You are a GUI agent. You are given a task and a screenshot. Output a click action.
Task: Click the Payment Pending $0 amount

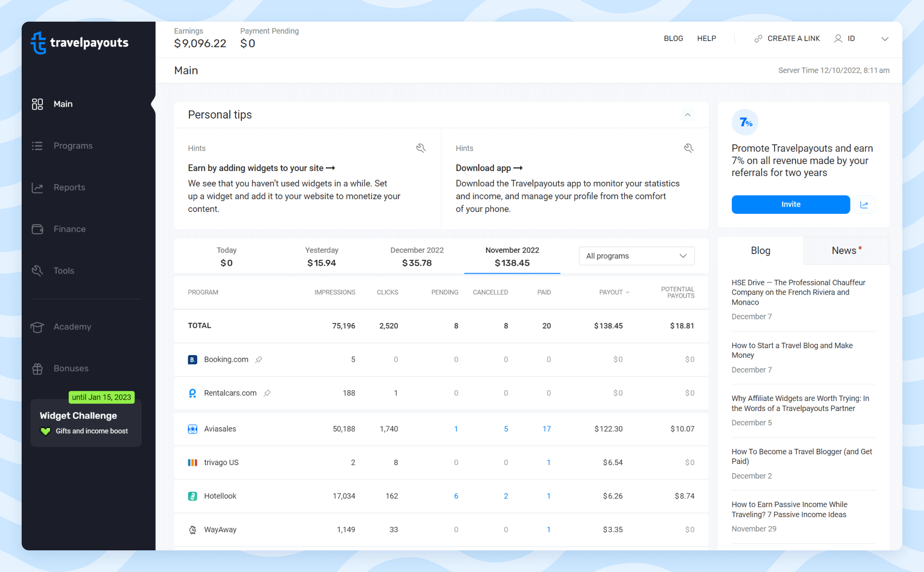pyautogui.click(x=248, y=44)
